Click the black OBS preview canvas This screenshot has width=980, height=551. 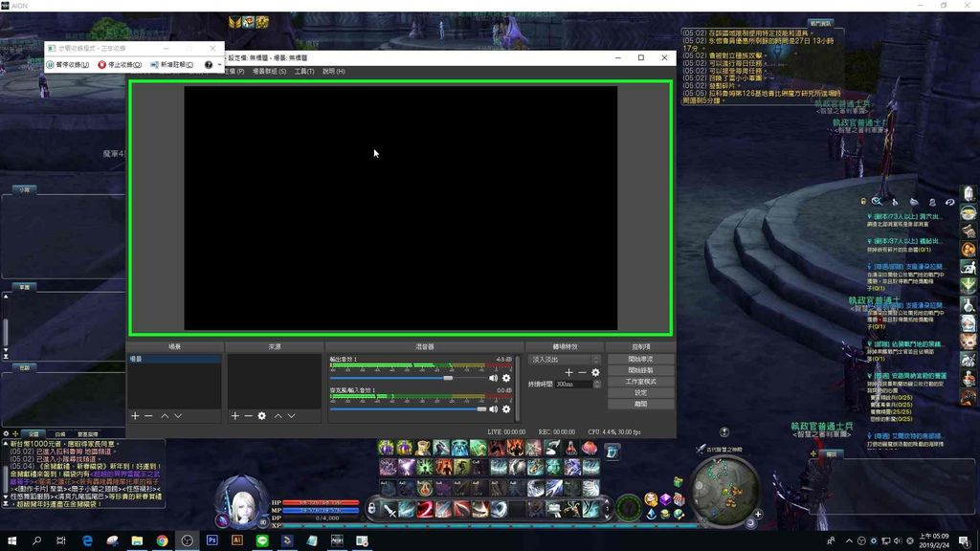401,208
